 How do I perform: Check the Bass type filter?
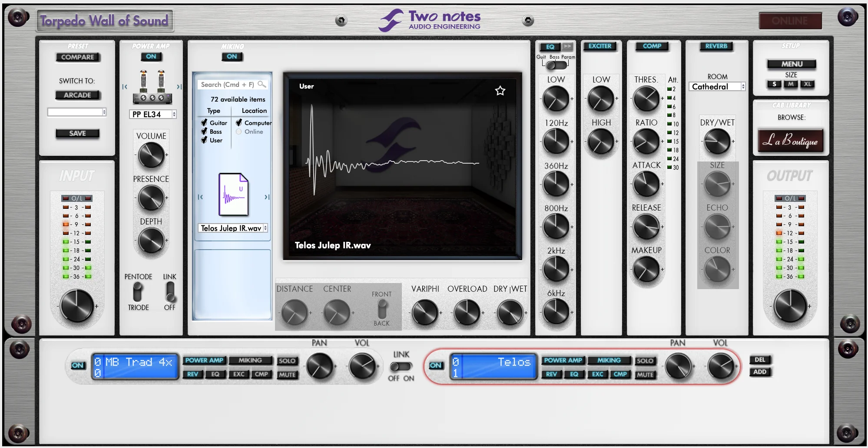[204, 132]
